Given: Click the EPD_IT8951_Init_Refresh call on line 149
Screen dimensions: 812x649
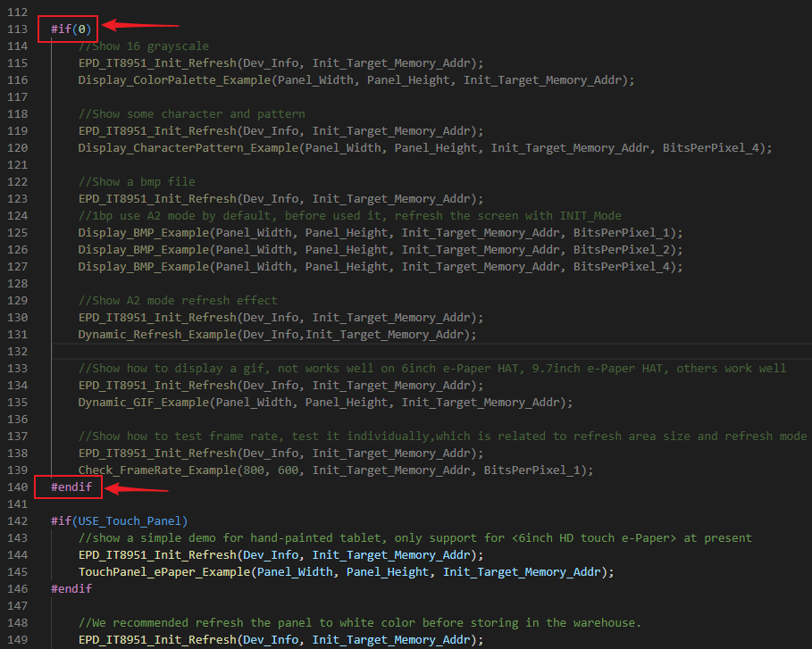Looking at the screenshot, I should [x=280, y=640].
